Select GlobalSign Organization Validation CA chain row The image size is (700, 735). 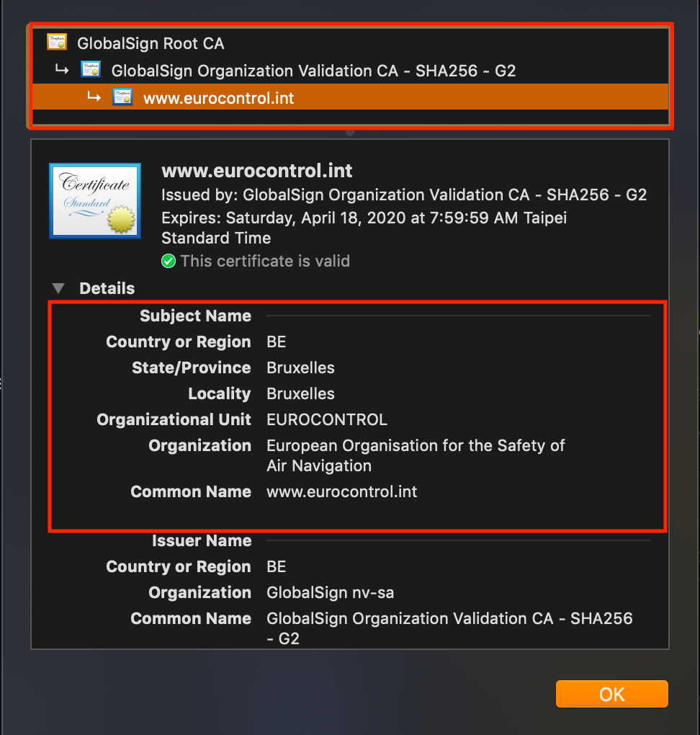tap(350, 71)
